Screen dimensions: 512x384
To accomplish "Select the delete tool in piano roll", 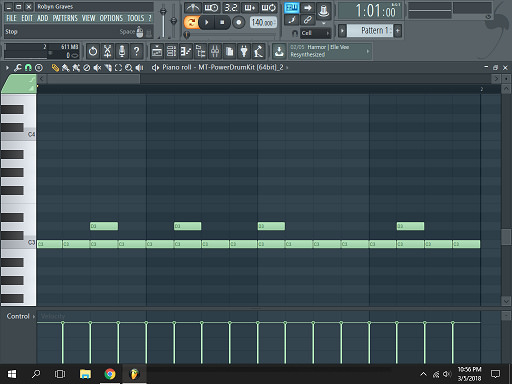I will pos(87,68).
